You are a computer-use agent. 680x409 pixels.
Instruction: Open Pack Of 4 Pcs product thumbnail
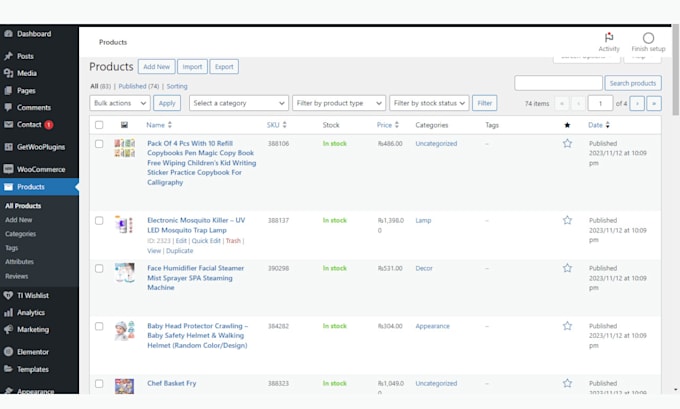(x=124, y=148)
